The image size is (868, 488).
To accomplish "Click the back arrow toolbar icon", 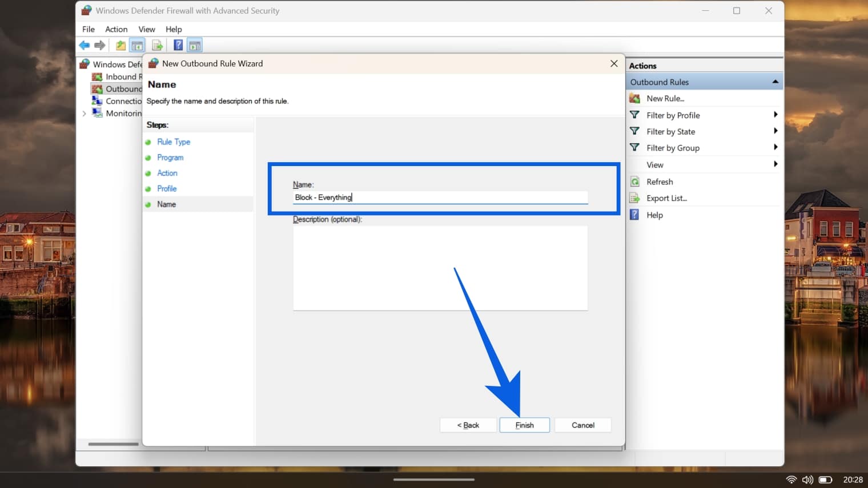I will point(85,45).
